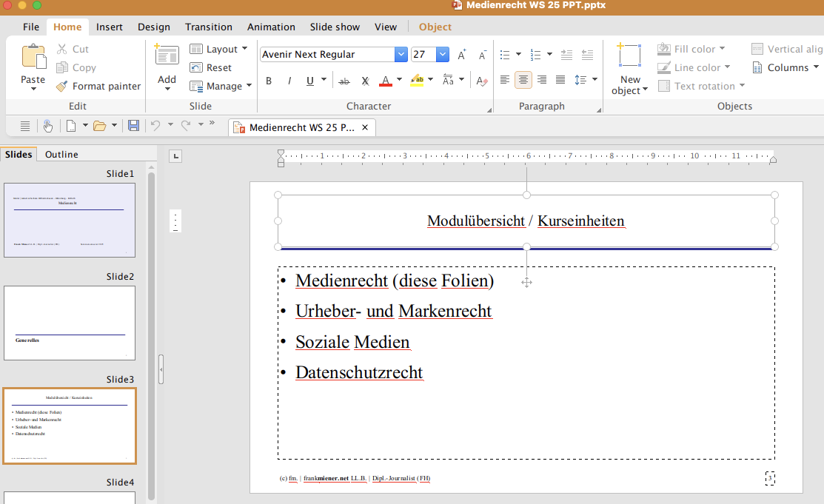Click the X with accent formatting icon
The image size is (824, 504).
pyautogui.click(x=365, y=81)
